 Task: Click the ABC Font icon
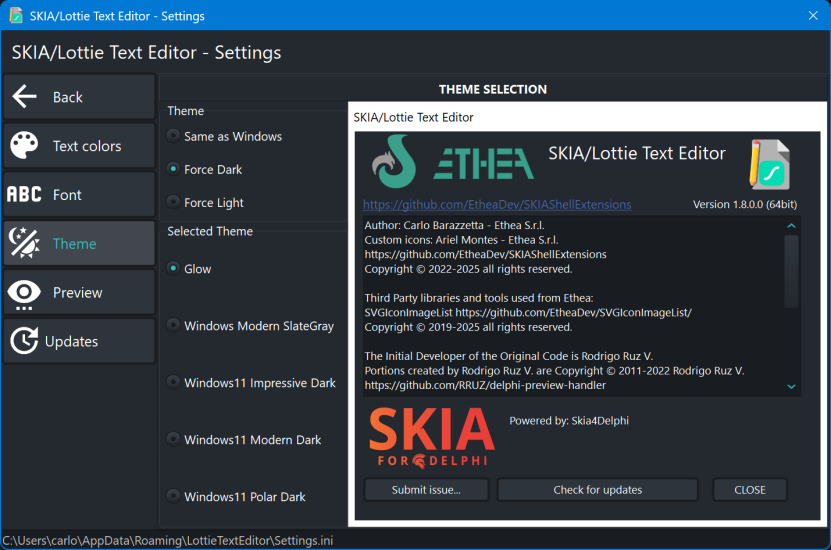pos(24,194)
